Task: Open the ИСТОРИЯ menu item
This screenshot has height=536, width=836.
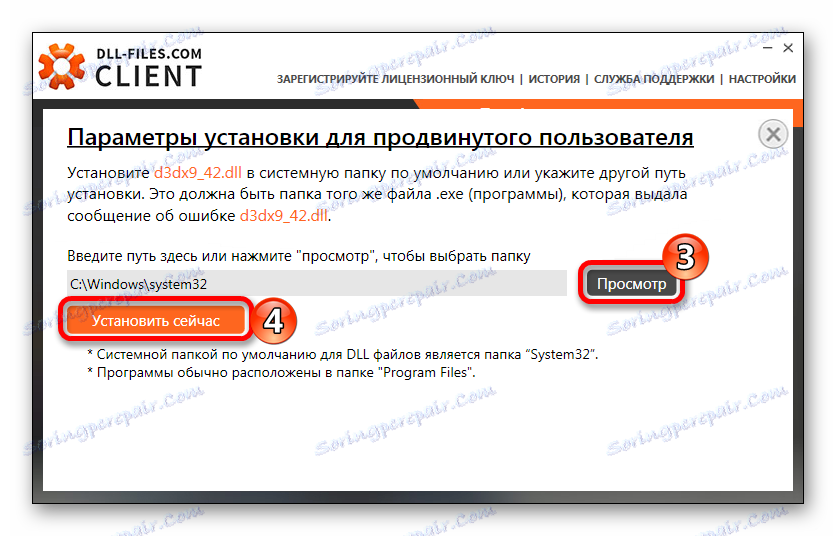Action: [x=554, y=79]
